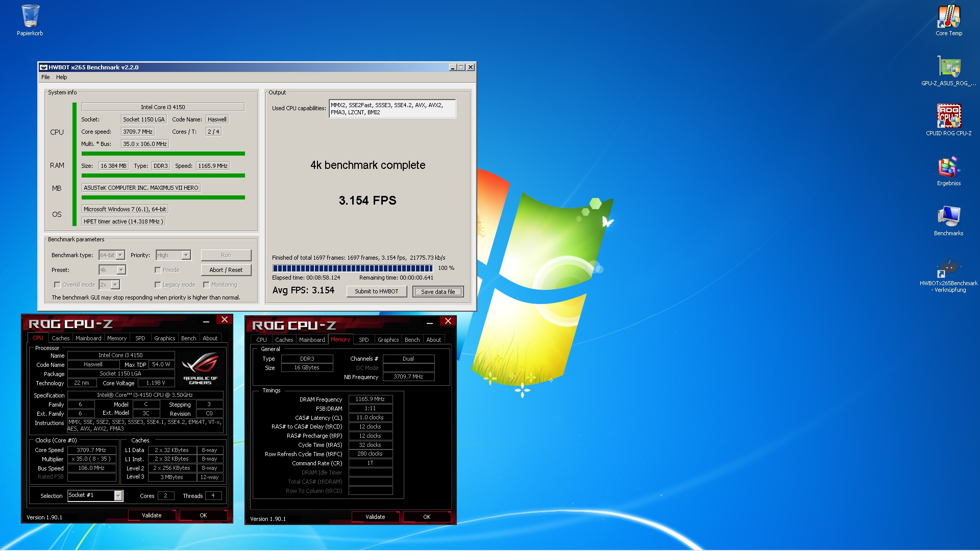Switch to Caches tab in left CPU-Z
Viewport: 980px width, 551px height.
pyautogui.click(x=61, y=338)
